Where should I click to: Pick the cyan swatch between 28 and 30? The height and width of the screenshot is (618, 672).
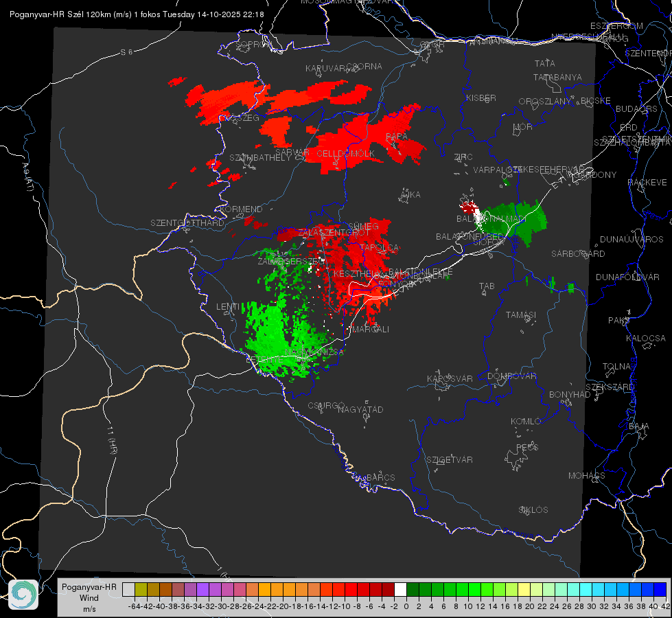(586, 589)
